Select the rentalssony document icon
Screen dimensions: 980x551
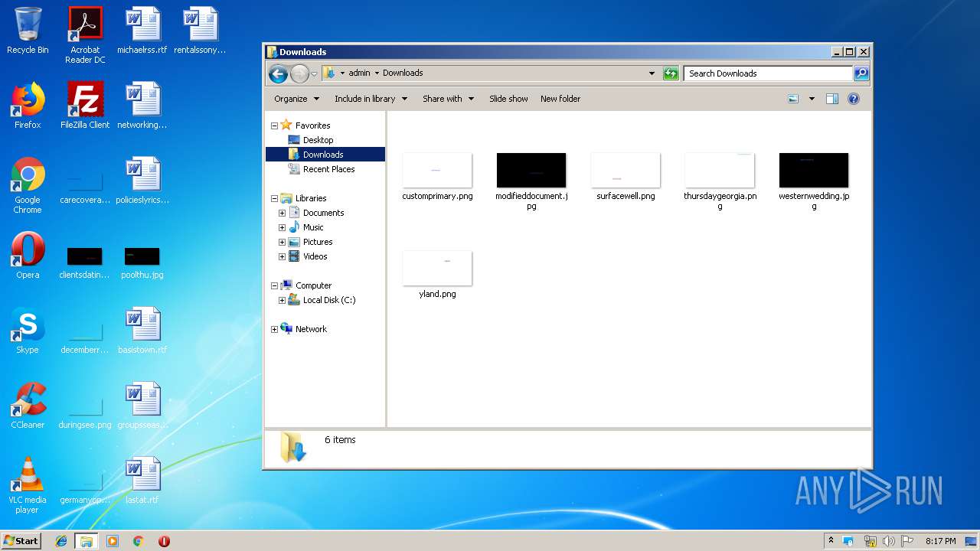[200, 31]
